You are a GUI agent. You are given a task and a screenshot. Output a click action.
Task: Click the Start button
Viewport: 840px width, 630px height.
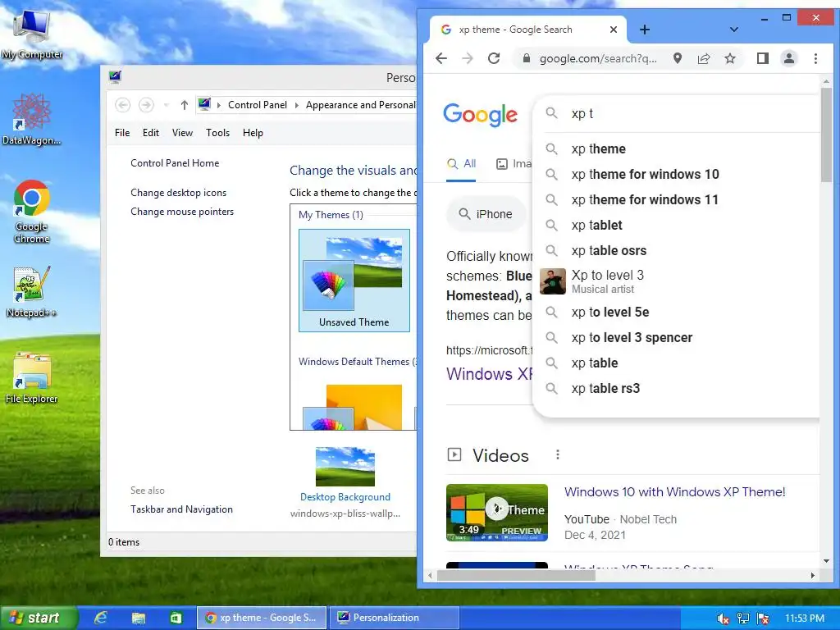39,618
